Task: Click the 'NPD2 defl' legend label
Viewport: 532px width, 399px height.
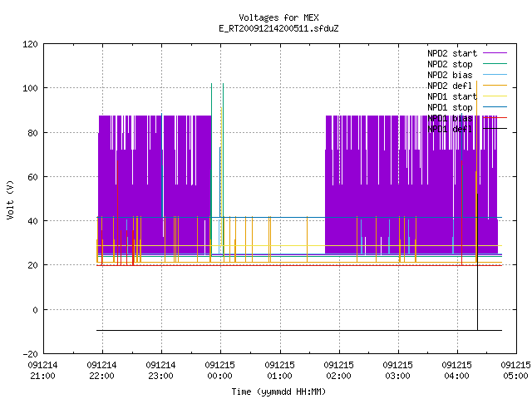Action: pos(450,86)
